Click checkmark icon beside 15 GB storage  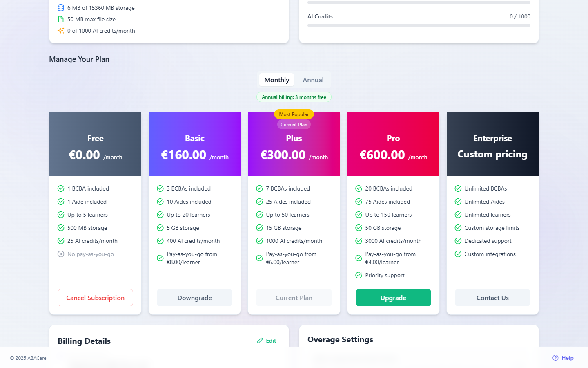(259, 228)
